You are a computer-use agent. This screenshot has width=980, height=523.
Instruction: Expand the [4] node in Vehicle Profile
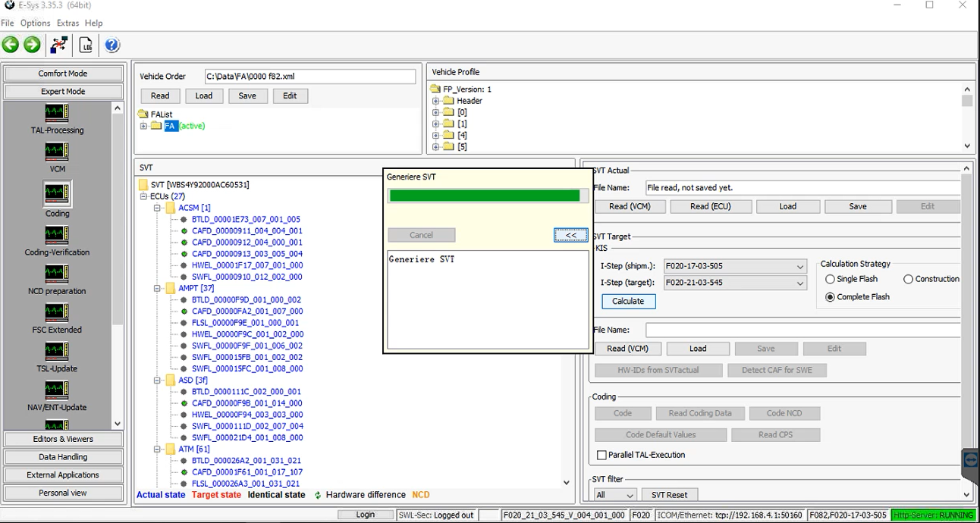click(436, 135)
